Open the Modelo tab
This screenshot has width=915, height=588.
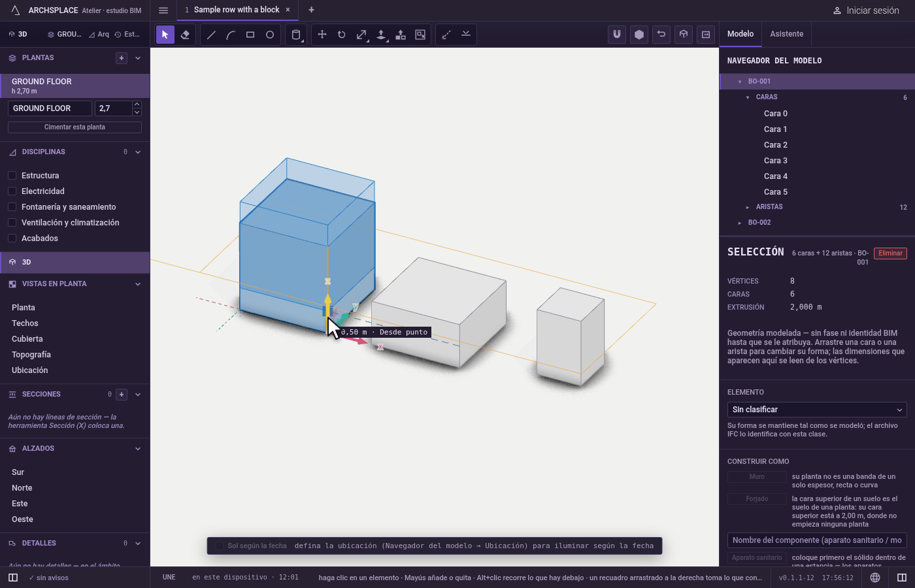[x=740, y=34]
